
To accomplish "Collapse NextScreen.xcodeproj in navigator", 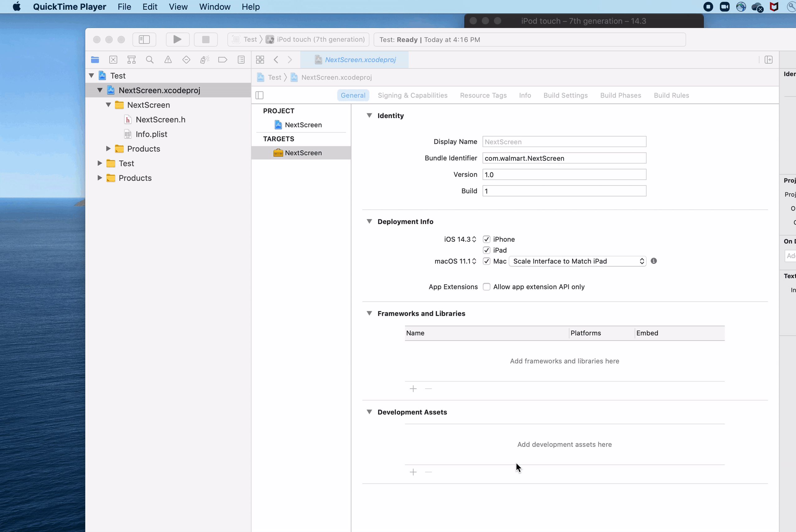I will (x=100, y=90).
